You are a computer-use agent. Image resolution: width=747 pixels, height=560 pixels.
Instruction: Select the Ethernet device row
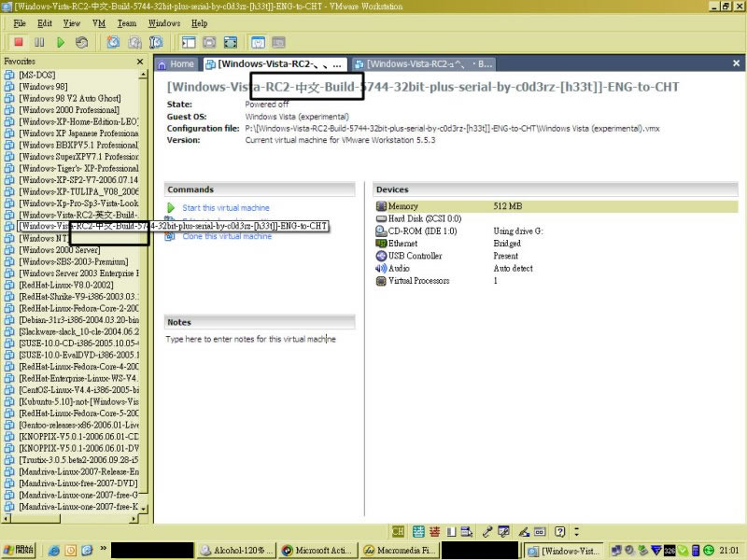click(397, 244)
